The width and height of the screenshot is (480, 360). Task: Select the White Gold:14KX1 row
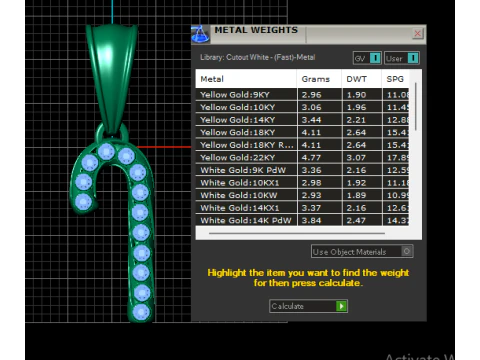pos(302,208)
